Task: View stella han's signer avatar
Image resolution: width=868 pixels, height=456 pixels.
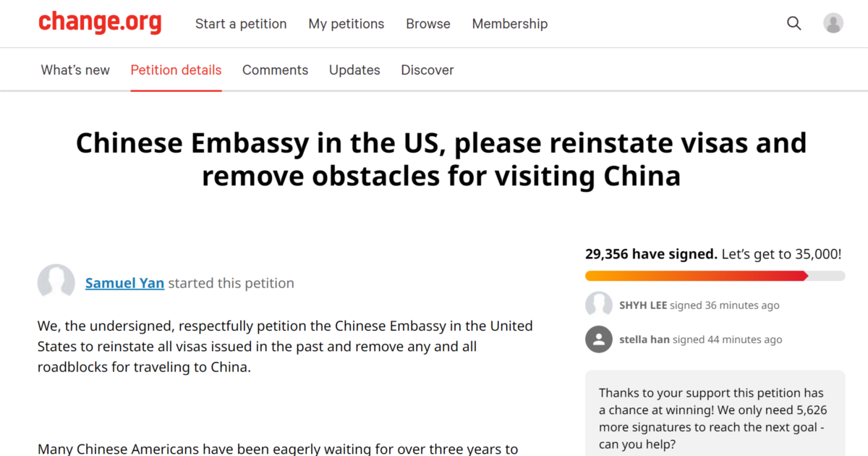Action: tap(599, 339)
